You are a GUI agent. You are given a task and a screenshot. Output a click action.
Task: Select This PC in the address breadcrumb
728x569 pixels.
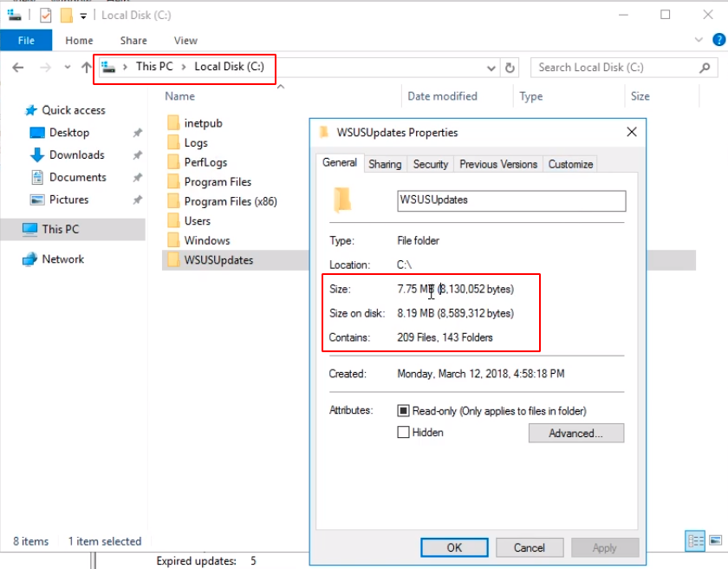(x=154, y=67)
